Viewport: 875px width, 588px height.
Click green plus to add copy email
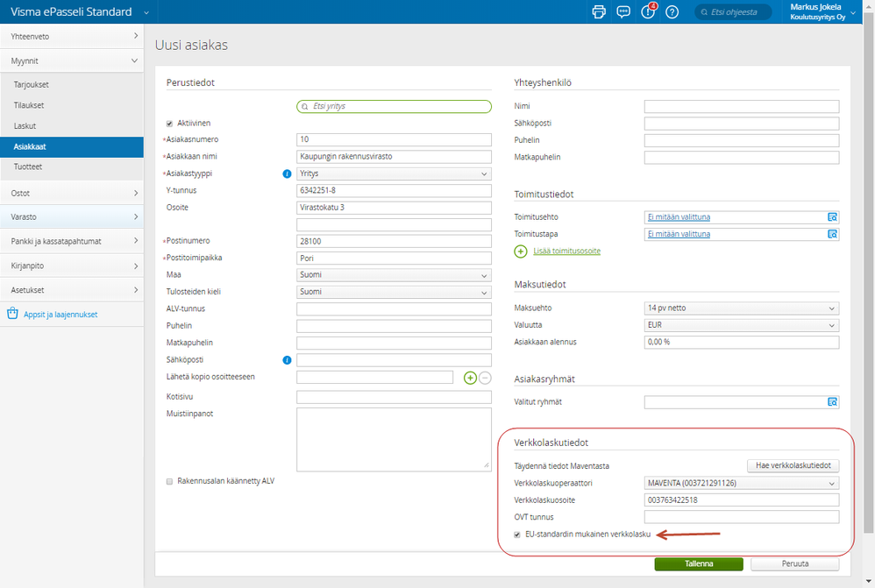[471, 379]
